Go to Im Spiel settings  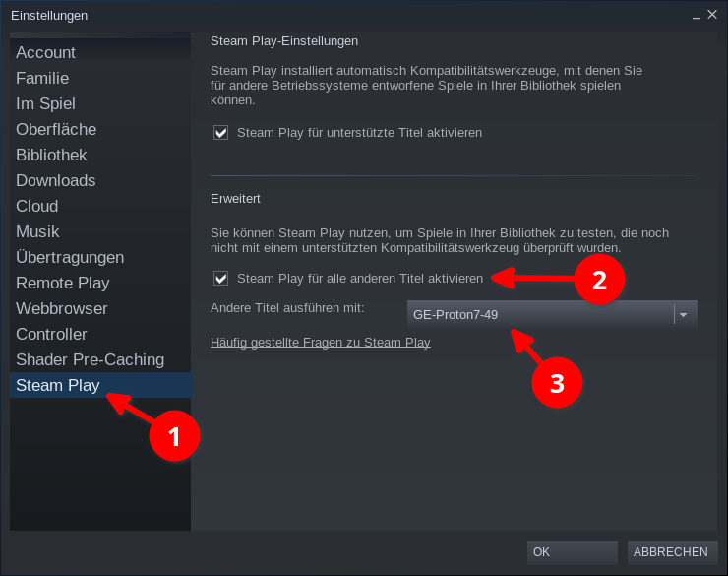point(45,103)
